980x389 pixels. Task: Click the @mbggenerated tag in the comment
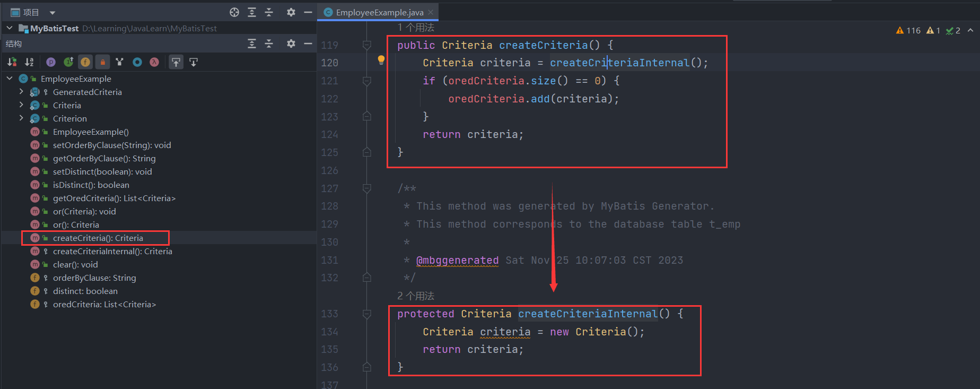pyautogui.click(x=457, y=260)
